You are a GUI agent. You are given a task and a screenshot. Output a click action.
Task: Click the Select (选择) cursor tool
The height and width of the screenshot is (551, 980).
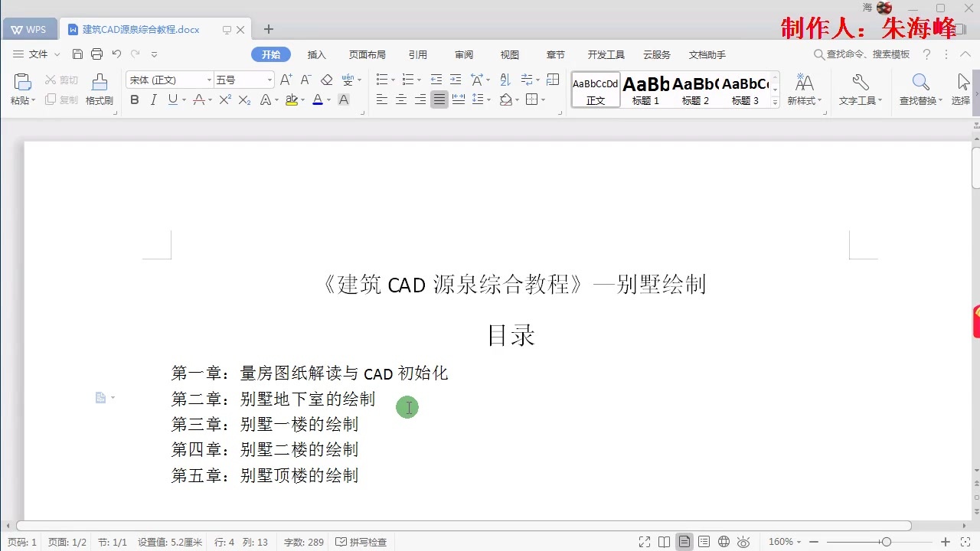pos(962,90)
